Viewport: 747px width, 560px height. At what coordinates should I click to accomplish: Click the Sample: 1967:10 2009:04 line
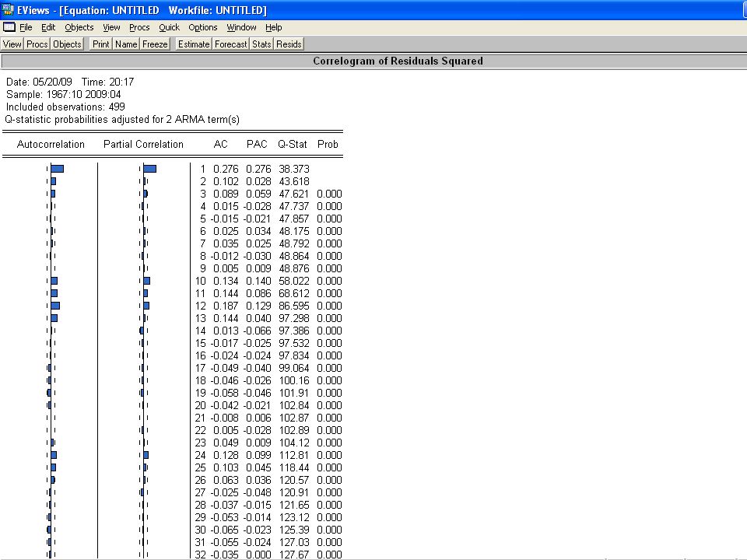(63, 94)
